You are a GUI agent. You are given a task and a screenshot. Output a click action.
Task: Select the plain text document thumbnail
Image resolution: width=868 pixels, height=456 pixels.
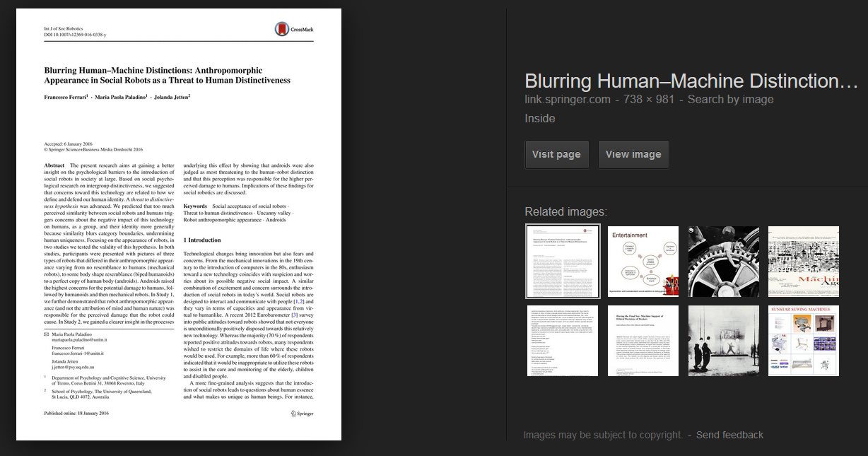[563, 341]
